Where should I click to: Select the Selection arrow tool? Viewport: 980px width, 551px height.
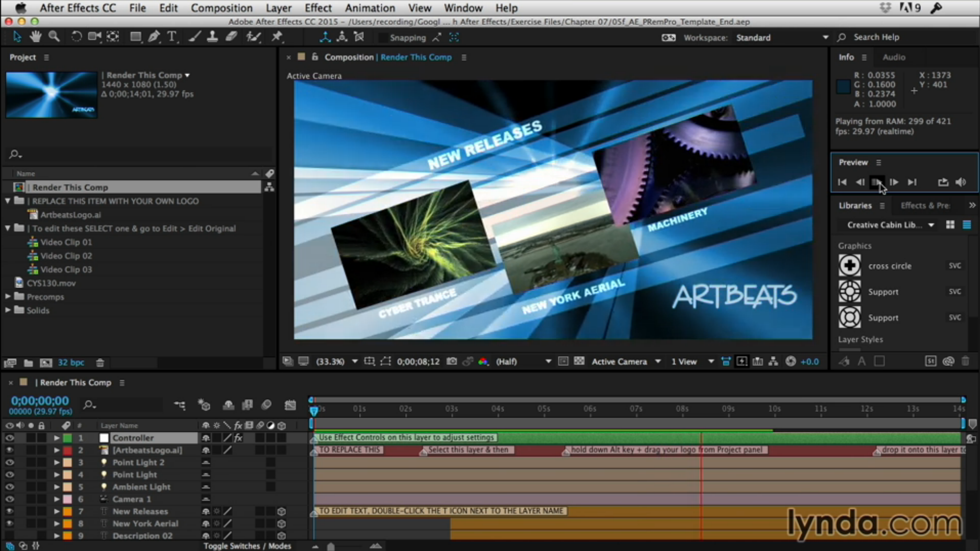pos(17,37)
